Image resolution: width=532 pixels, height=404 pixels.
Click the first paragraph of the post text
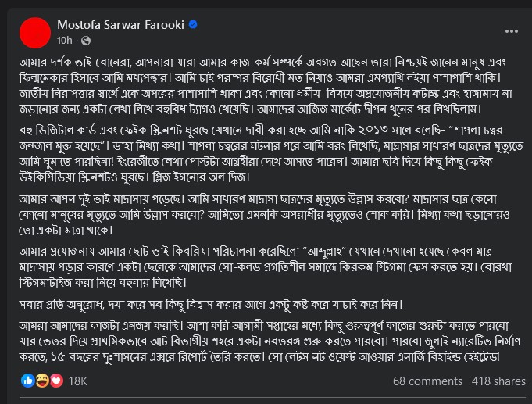[266, 85]
